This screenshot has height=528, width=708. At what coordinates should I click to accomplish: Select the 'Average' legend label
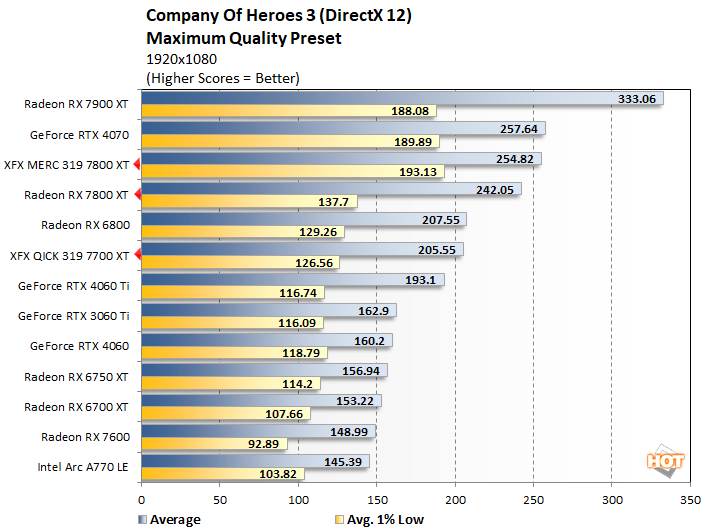(175, 520)
